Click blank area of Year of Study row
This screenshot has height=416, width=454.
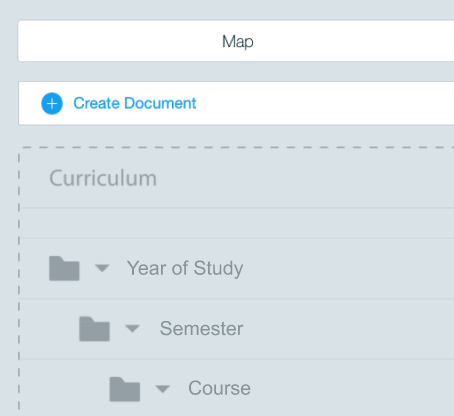(x=348, y=268)
